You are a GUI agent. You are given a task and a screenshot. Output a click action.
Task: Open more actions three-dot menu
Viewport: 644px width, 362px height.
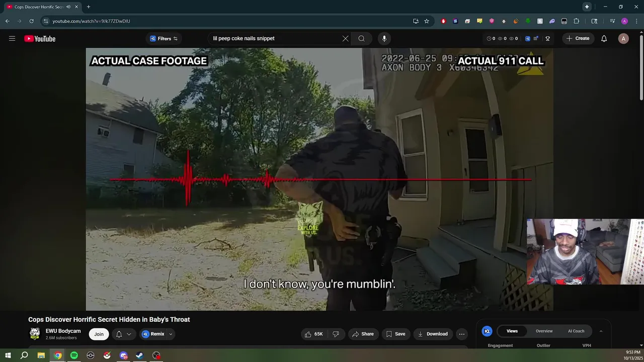[461, 334]
